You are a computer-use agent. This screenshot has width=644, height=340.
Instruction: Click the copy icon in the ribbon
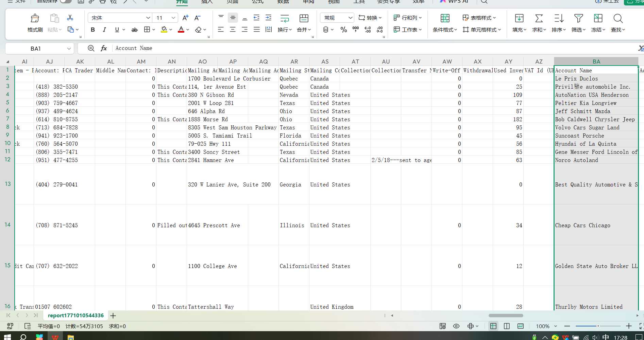pyautogui.click(x=71, y=30)
